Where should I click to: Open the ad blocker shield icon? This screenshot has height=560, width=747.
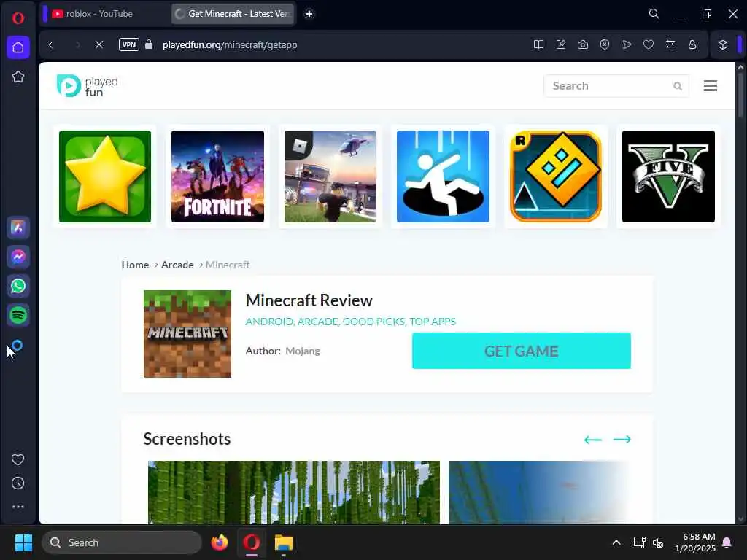(x=605, y=44)
